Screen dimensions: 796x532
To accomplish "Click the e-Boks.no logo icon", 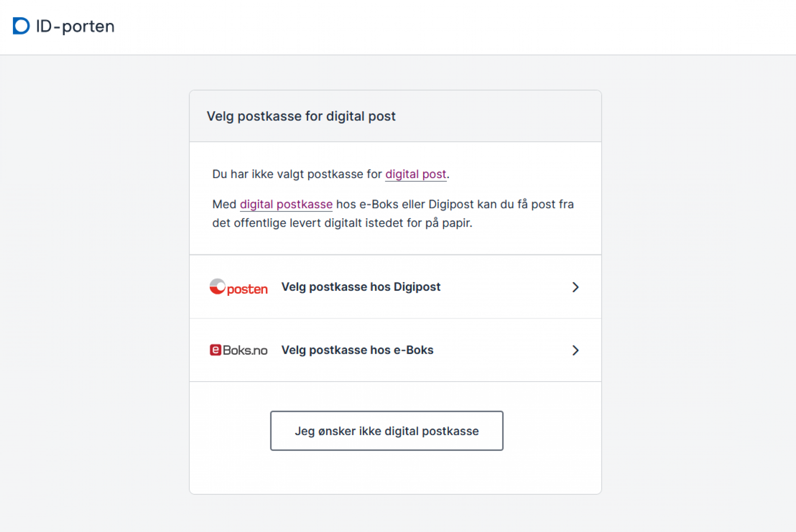I will point(238,350).
